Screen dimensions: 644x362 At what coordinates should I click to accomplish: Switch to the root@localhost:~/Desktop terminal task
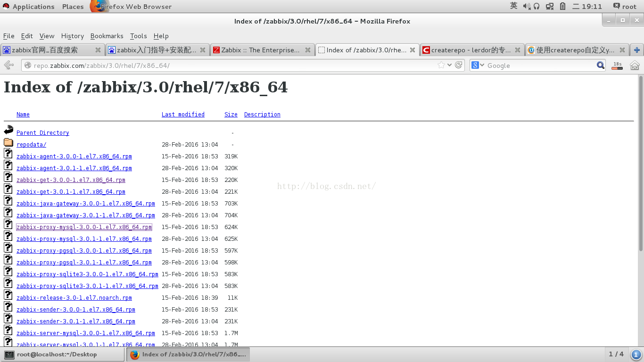click(x=63, y=354)
